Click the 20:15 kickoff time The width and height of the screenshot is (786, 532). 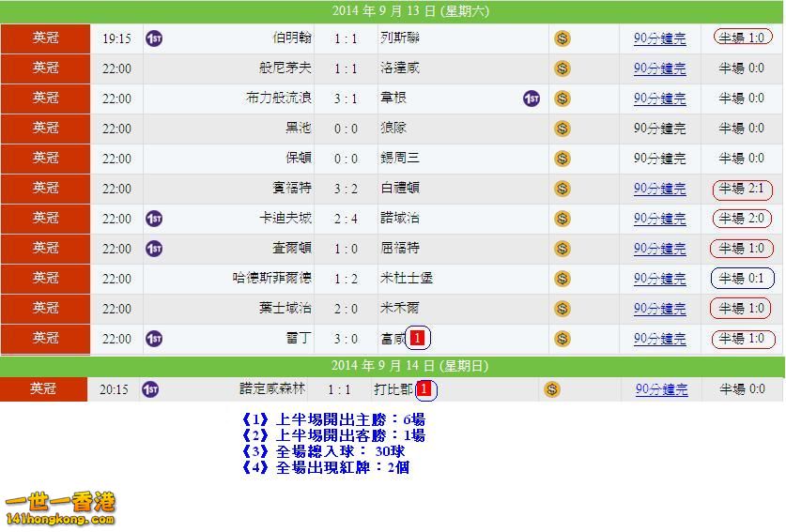114,389
